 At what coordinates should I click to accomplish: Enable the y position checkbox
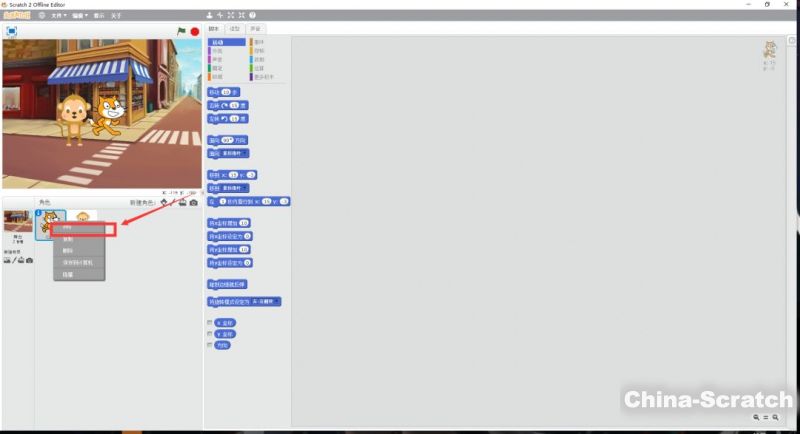209,334
